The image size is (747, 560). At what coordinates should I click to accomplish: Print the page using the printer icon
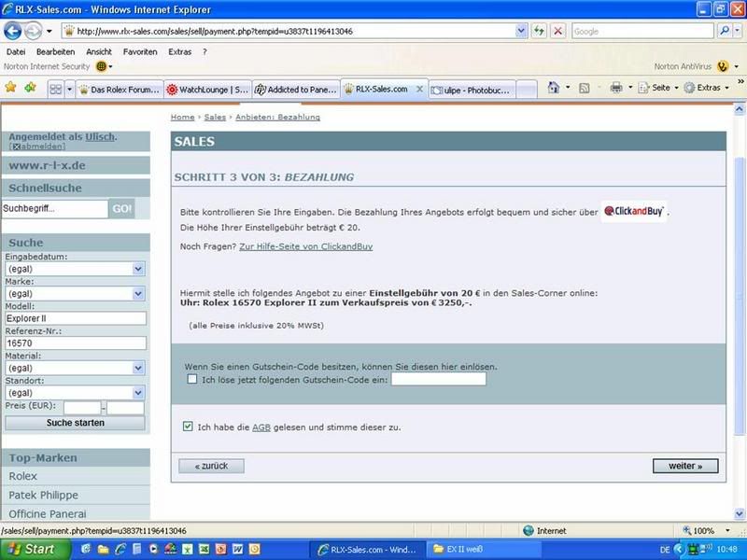pos(616,88)
